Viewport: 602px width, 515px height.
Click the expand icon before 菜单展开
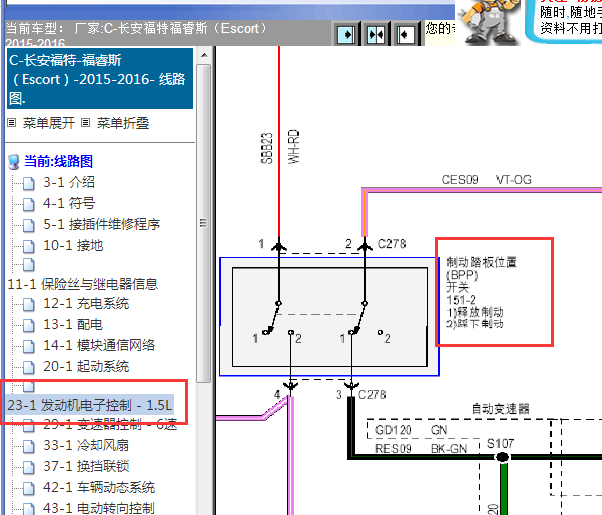12,123
